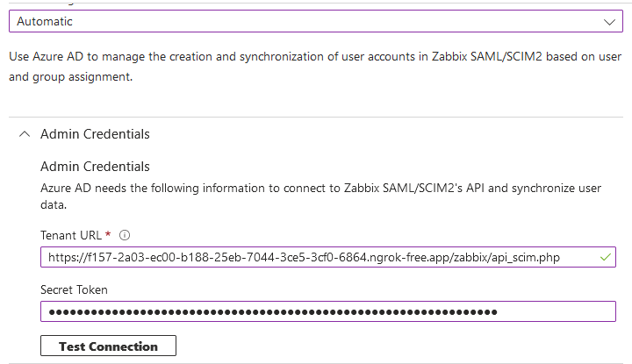Click the 'Azure AD needs the following' text
Screen dimensions: 632x364
pyautogui.click(x=321, y=189)
